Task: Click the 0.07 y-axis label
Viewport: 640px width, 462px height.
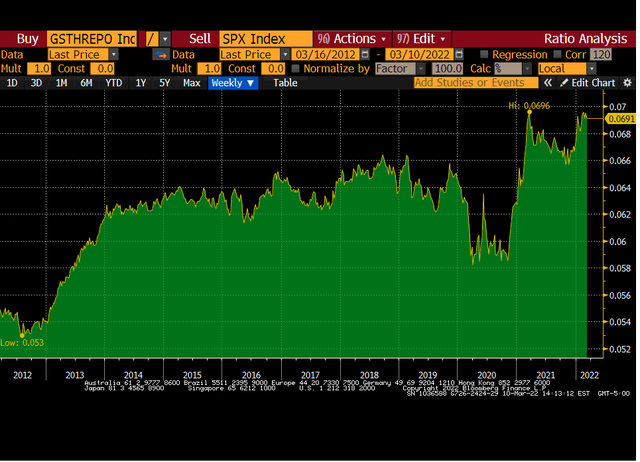Action: click(x=618, y=107)
